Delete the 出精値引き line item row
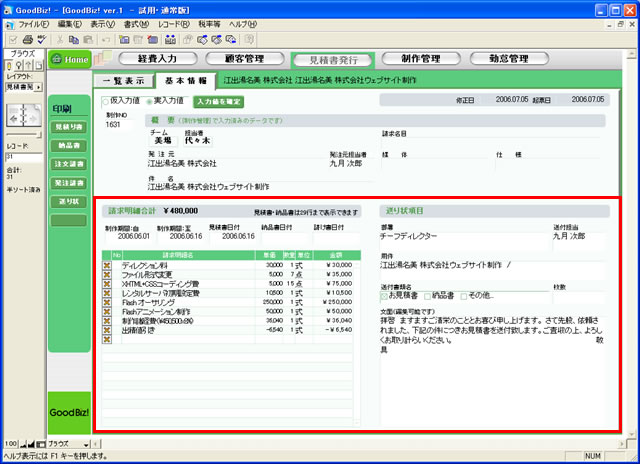This screenshot has height=464, width=640. (x=107, y=328)
